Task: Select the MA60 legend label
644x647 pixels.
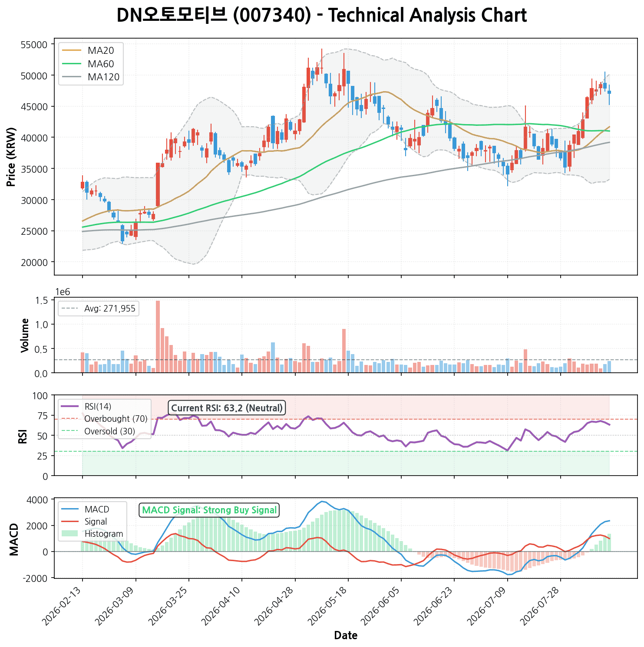Action: click(x=101, y=64)
